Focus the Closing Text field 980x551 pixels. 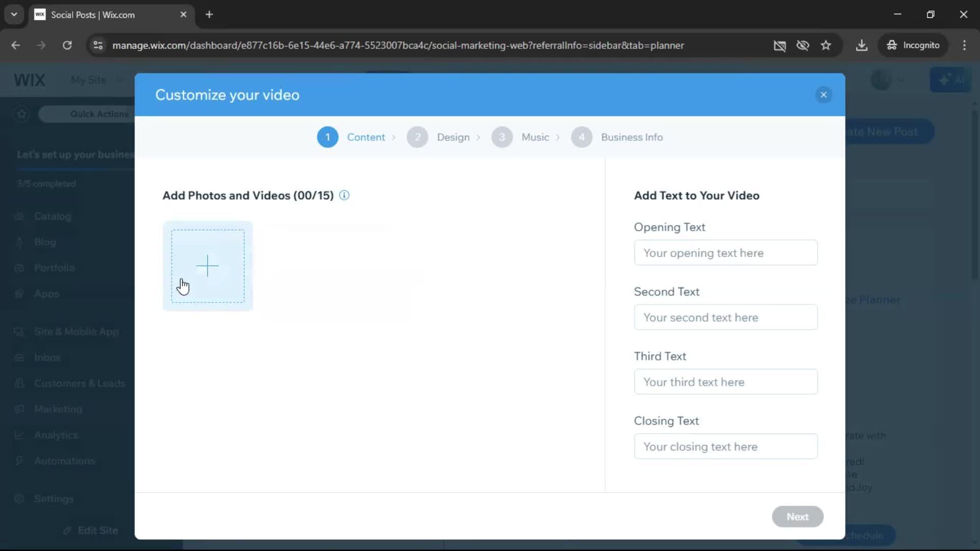click(725, 446)
